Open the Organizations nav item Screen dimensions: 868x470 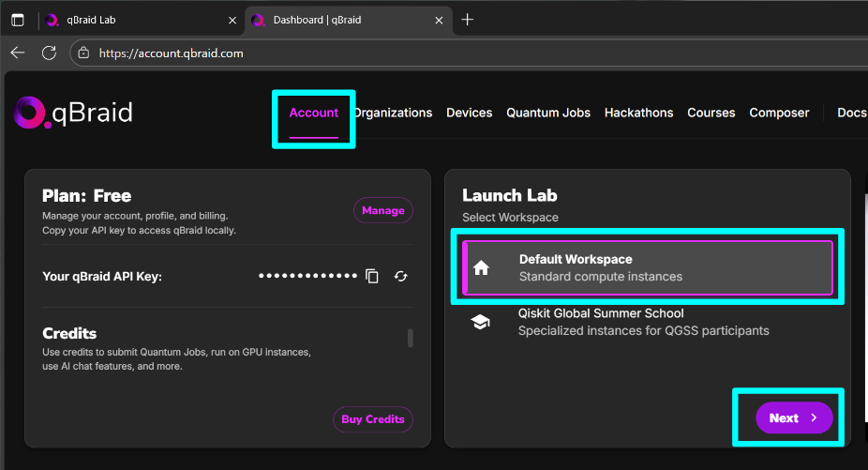[393, 113]
